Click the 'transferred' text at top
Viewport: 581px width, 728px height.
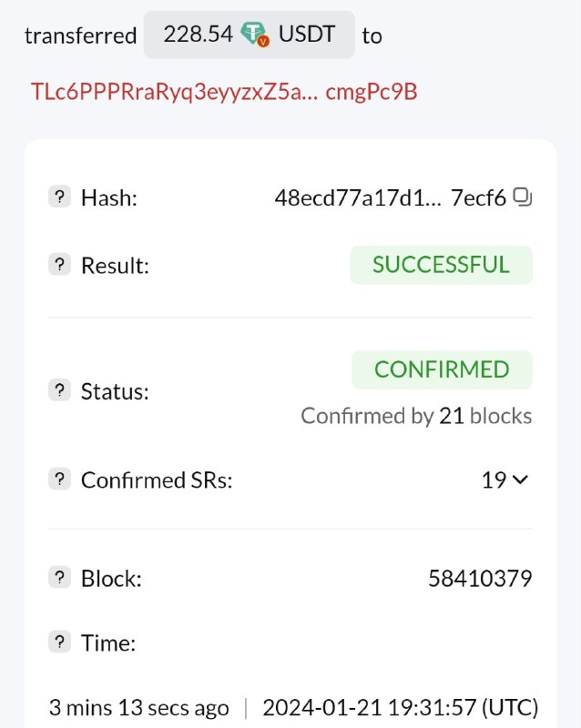pyautogui.click(x=80, y=36)
